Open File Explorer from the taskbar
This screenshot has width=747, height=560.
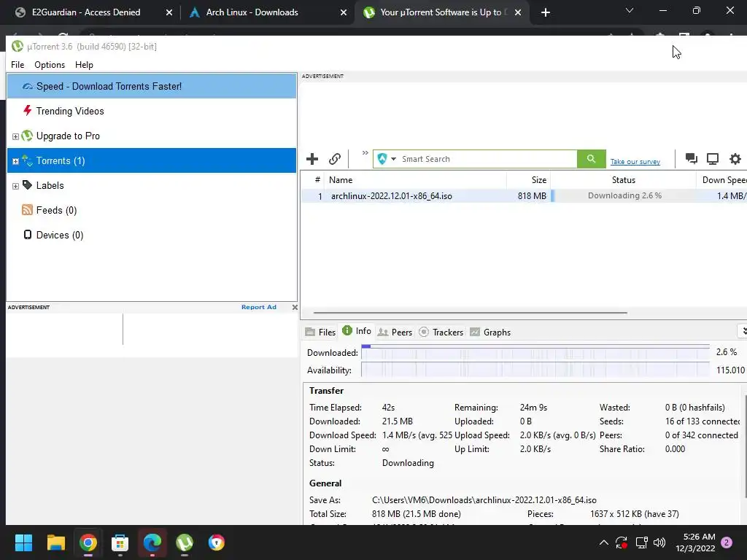tap(55, 542)
